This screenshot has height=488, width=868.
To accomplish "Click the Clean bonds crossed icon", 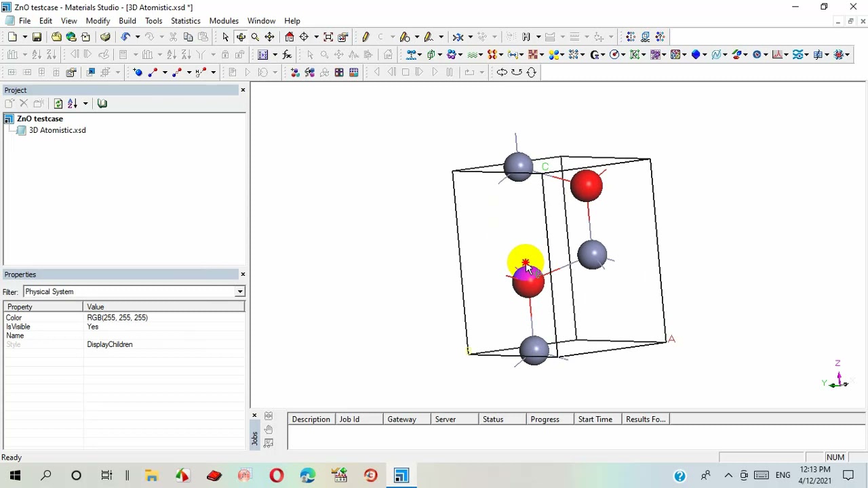I will 458,37.
